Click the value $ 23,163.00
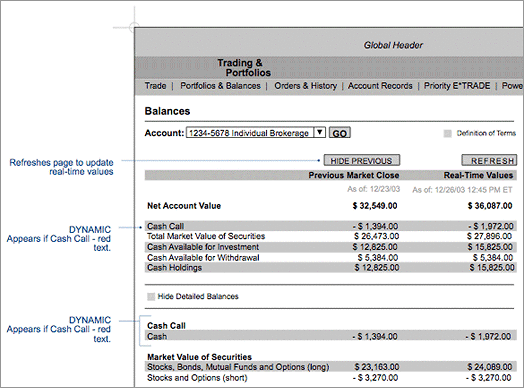This screenshot has height=388, width=524. [377, 367]
